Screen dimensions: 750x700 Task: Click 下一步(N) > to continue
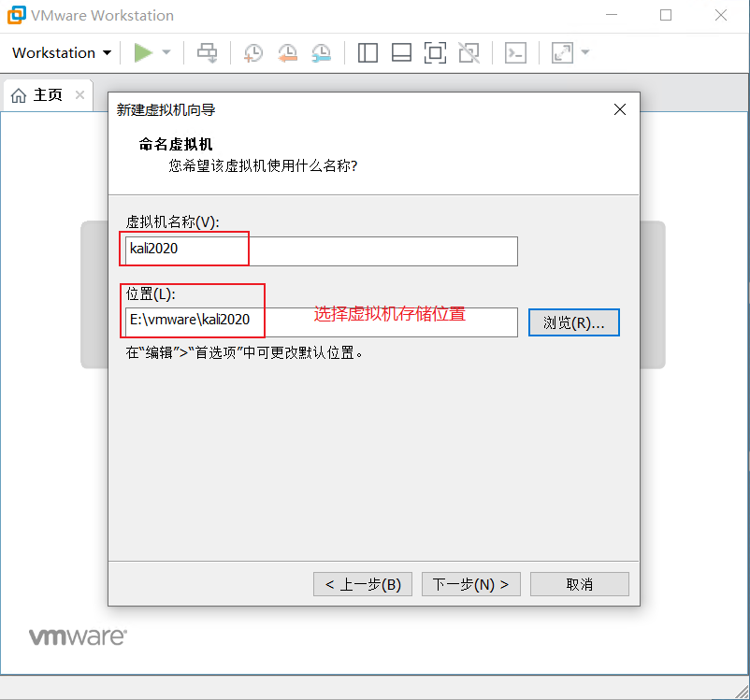coord(471,584)
